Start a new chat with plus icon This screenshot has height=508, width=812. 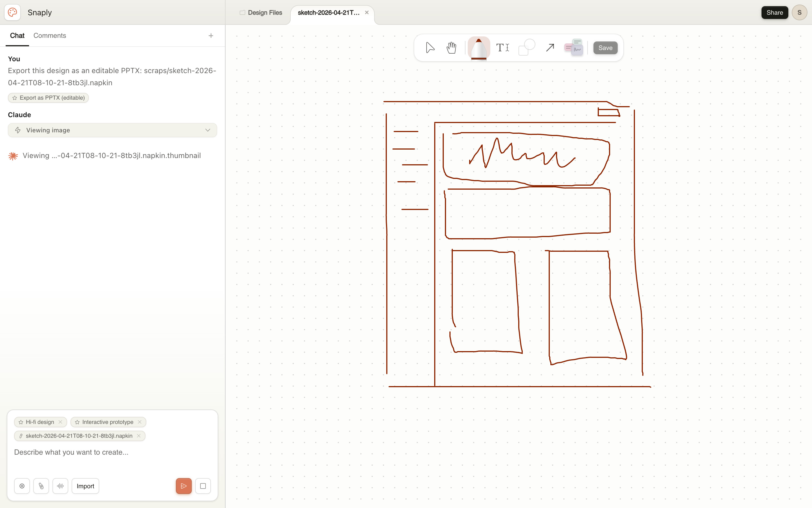[x=211, y=36]
